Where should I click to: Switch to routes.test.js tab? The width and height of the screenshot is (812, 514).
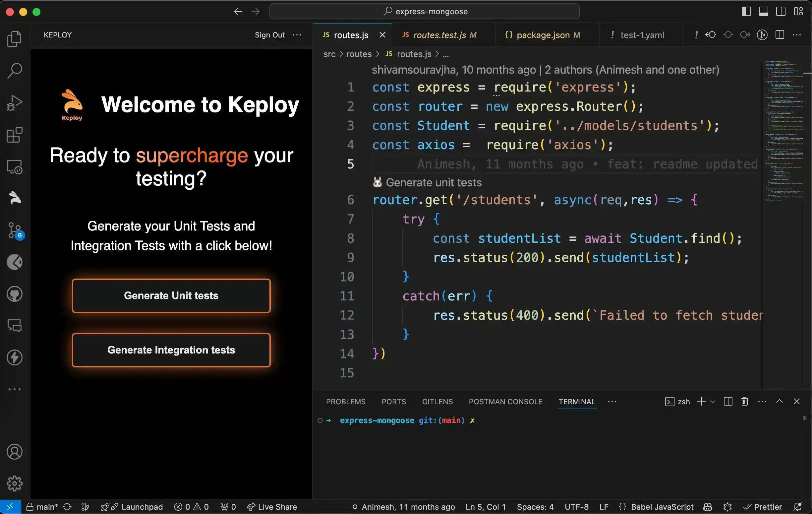439,35
